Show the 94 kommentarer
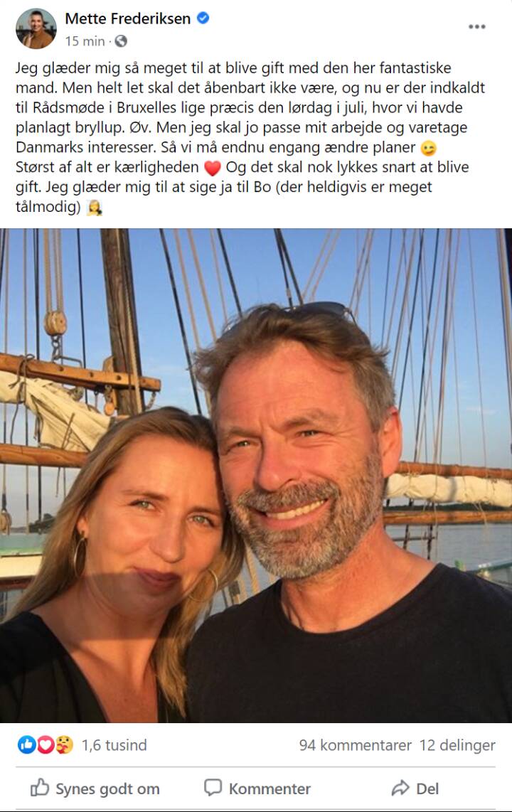Screen dimensions: 512x812 355,745
